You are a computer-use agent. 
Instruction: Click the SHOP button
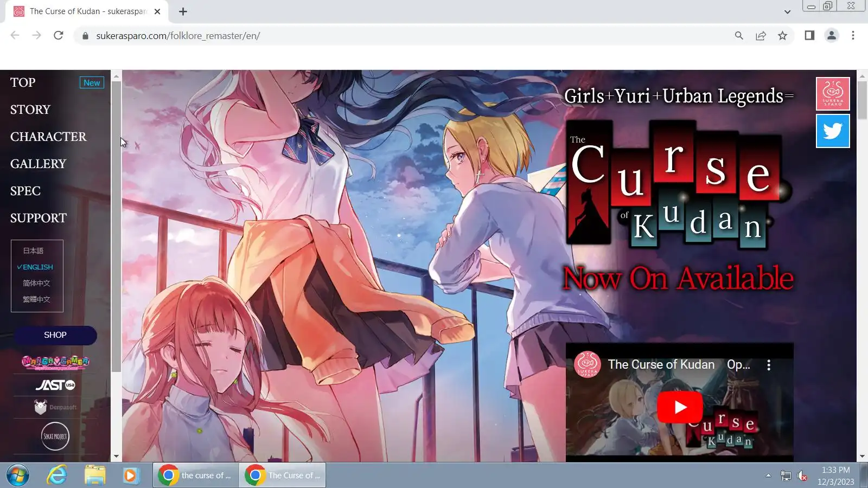pyautogui.click(x=55, y=335)
